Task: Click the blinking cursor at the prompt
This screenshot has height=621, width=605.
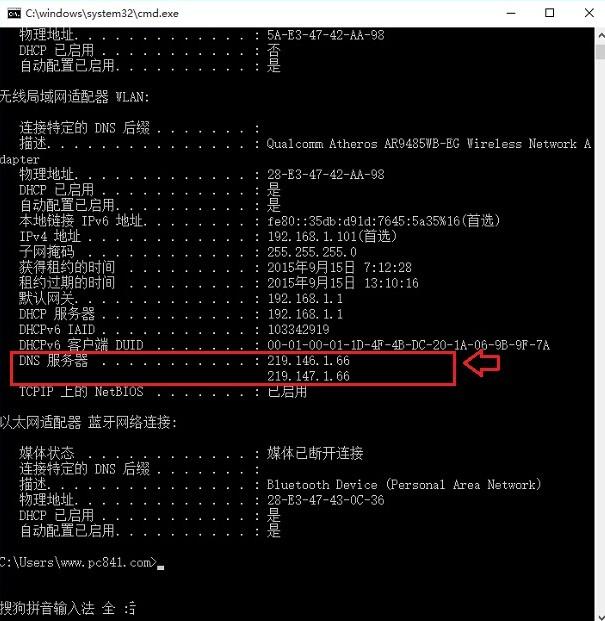Action: 160,567
